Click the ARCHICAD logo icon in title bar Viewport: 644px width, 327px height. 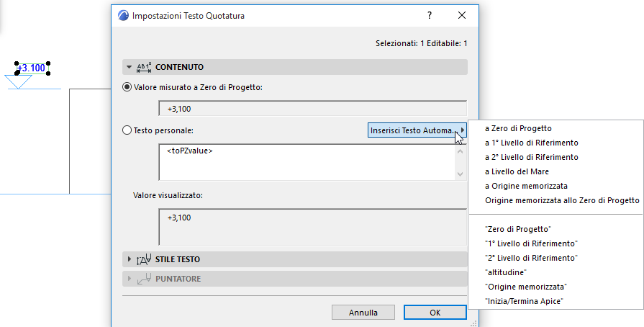(x=122, y=15)
